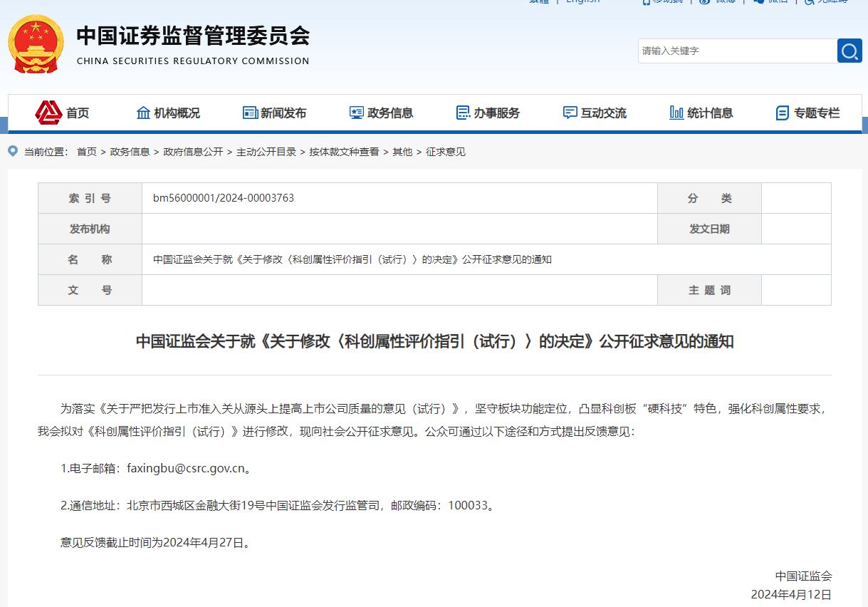Screen dimensions: 868x607
Task: Go to 按体裁文种查看 breadcrumb link
Action: click(x=344, y=152)
